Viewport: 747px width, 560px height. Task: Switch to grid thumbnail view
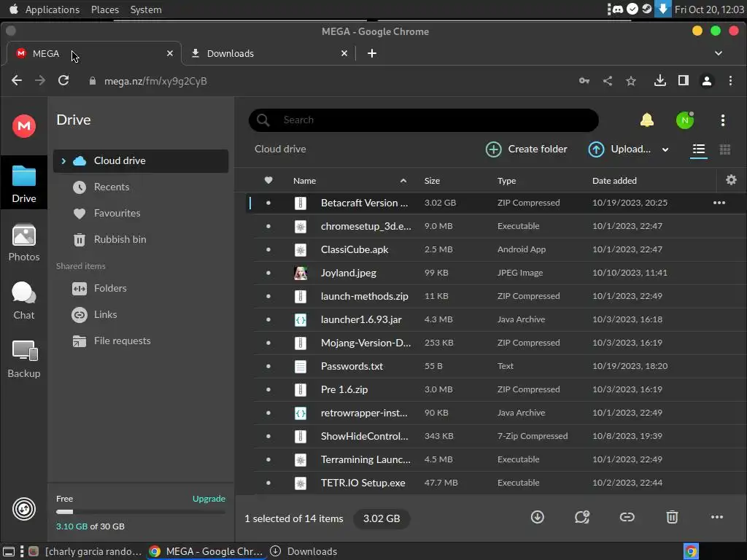pyautogui.click(x=724, y=149)
